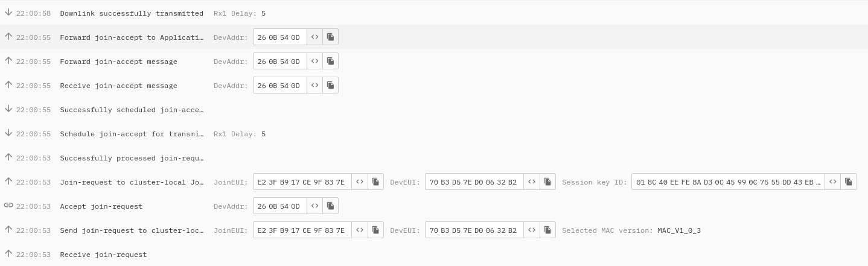Open the Receive join-request event row
This screenshot has height=266, width=868.
[x=434, y=255]
